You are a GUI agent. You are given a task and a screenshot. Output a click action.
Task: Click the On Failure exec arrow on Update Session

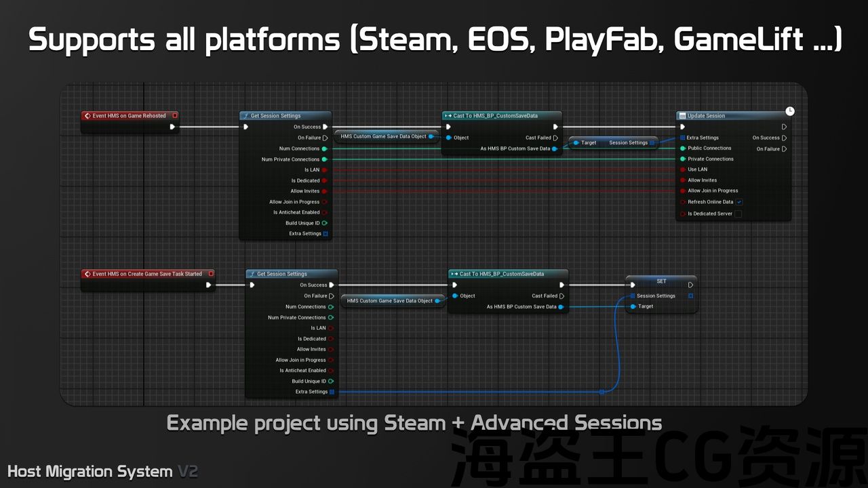point(785,149)
